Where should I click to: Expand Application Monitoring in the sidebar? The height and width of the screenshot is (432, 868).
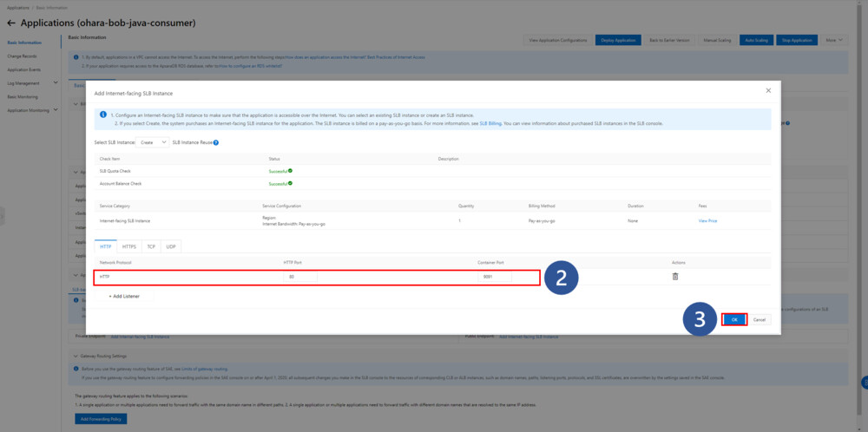[56, 110]
